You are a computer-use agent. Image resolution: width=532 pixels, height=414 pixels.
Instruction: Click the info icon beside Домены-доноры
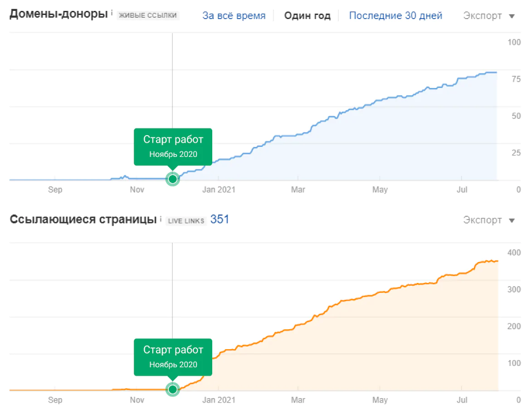pyautogui.click(x=112, y=14)
